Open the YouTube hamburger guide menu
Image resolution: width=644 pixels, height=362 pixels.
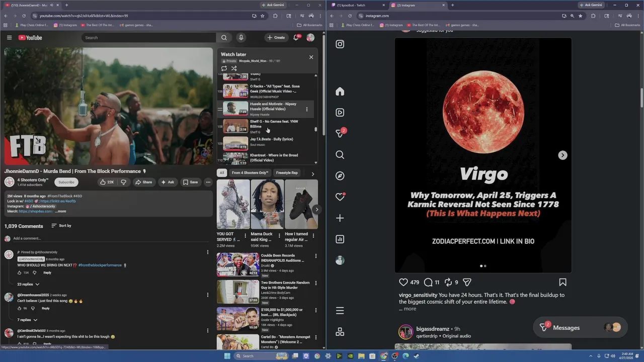click(9, 38)
